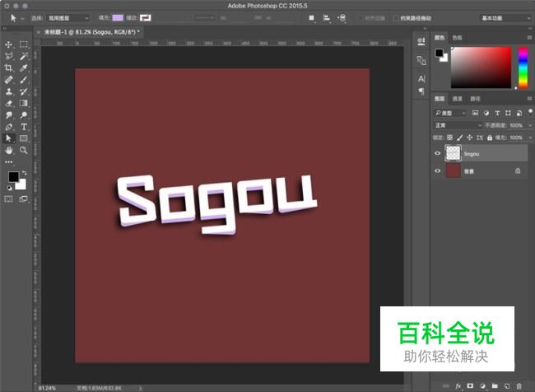Open the Edit Toolbar three-dots menu

coord(8,162)
